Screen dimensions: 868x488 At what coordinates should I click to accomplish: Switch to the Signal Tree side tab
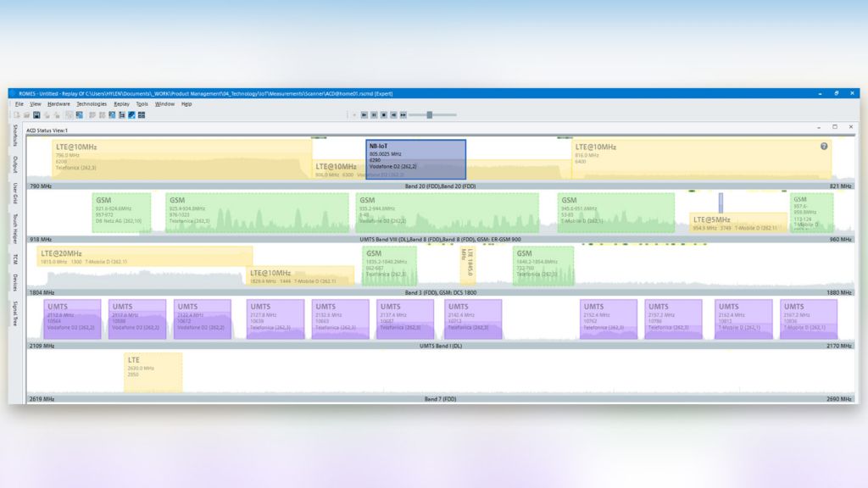coord(15,313)
